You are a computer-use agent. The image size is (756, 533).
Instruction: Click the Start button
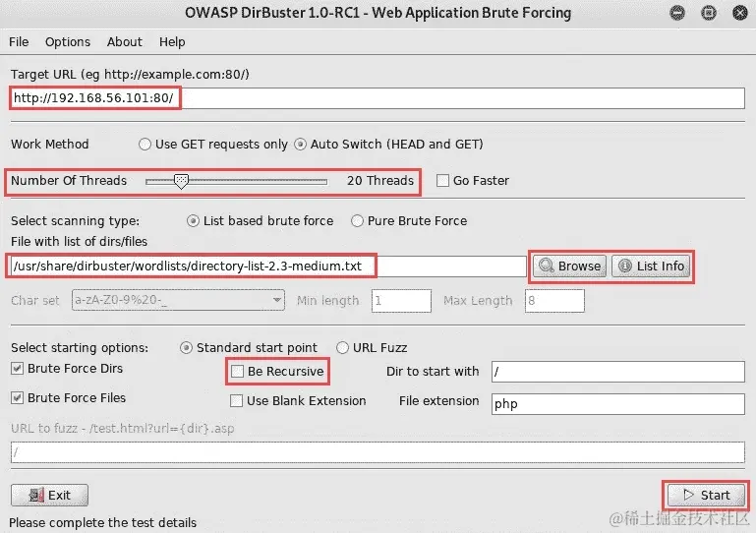tap(706, 495)
